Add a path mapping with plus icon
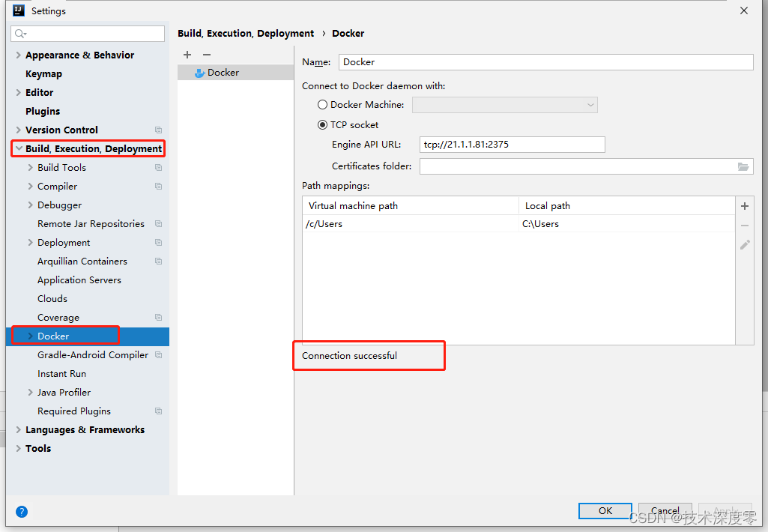 tap(745, 206)
